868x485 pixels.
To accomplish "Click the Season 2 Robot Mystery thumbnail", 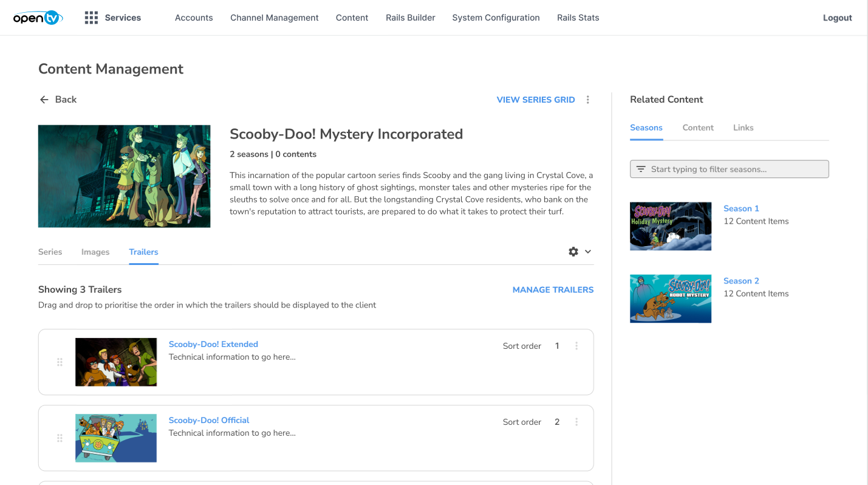I will [671, 298].
